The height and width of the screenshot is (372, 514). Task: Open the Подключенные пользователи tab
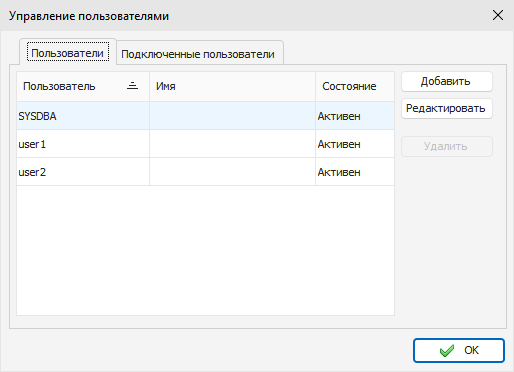tap(199, 54)
